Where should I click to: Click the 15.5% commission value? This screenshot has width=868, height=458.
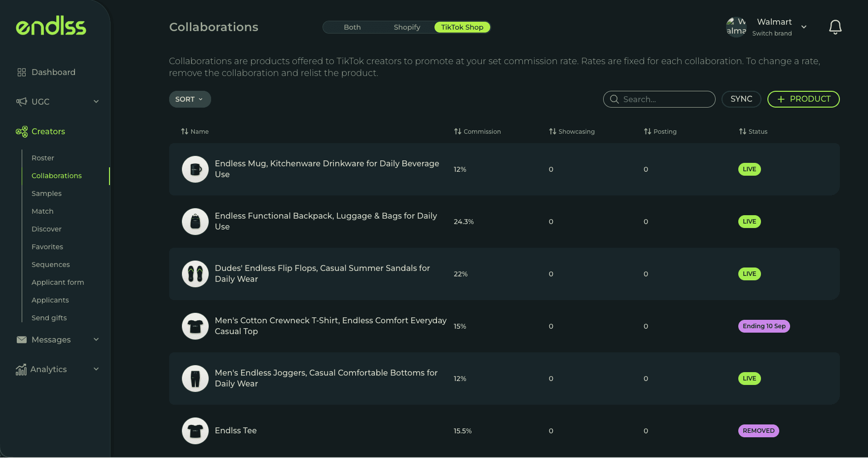(x=463, y=431)
